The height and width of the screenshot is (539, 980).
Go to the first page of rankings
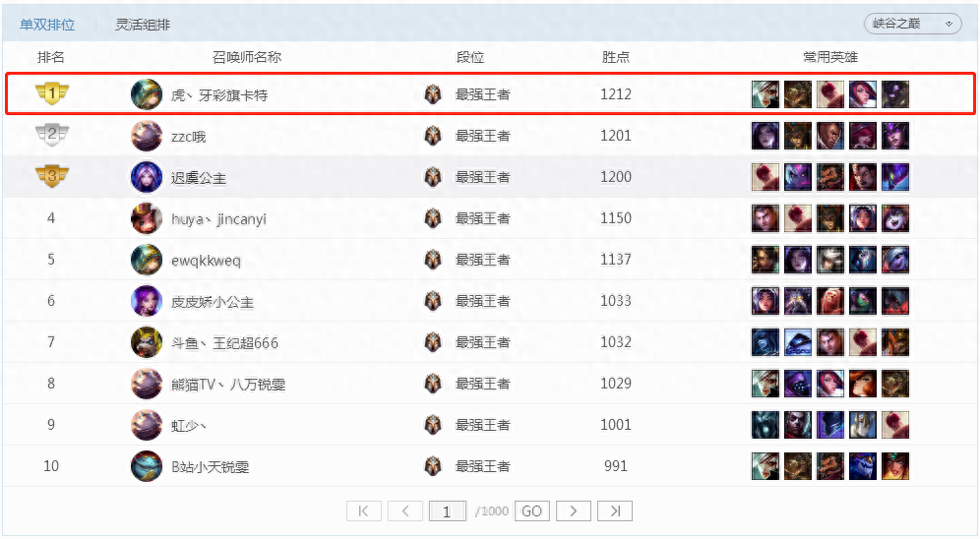(364, 510)
